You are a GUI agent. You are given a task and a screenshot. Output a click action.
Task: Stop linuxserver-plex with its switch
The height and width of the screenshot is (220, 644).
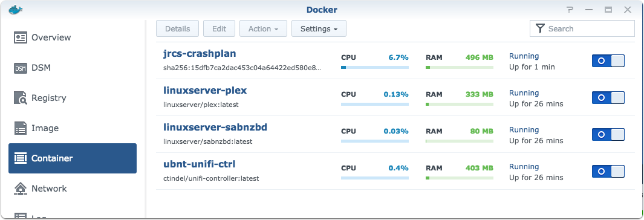pyautogui.click(x=608, y=98)
